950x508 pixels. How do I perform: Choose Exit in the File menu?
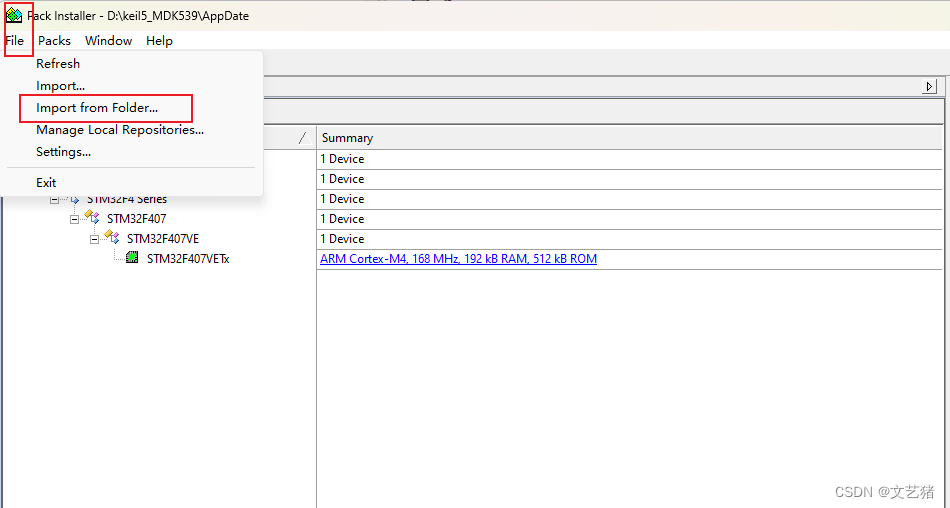tap(46, 182)
